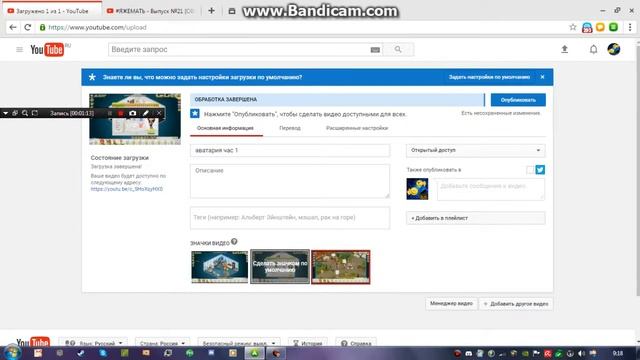Open the account avatar menu
The width and height of the screenshot is (640, 360).
613,49
